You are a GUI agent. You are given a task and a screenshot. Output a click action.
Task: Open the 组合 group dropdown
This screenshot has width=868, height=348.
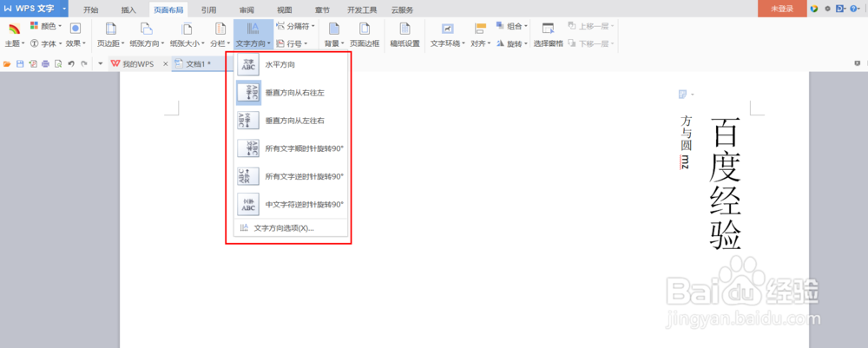[511, 26]
